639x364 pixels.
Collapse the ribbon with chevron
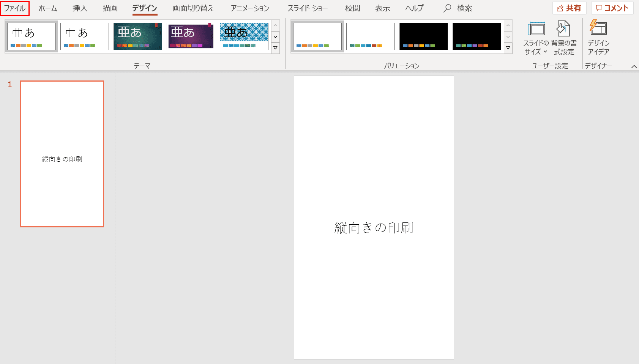pyautogui.click(x=634, y=66)
